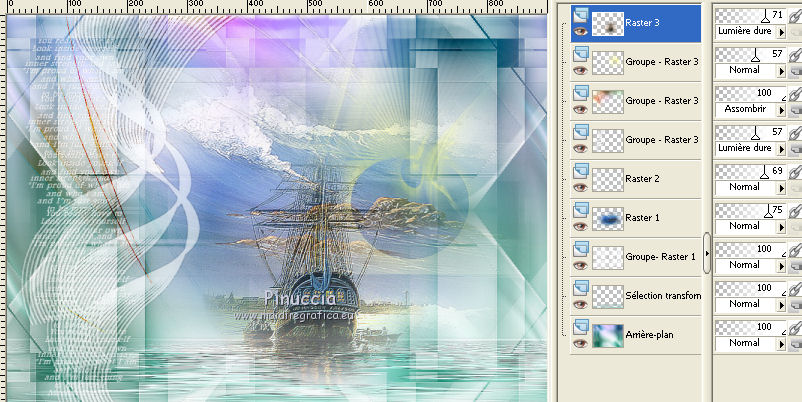Toggle visibility eye of Groupe- Raster 1
This screenshot has height=402, width=802.
tap(580, 265)
